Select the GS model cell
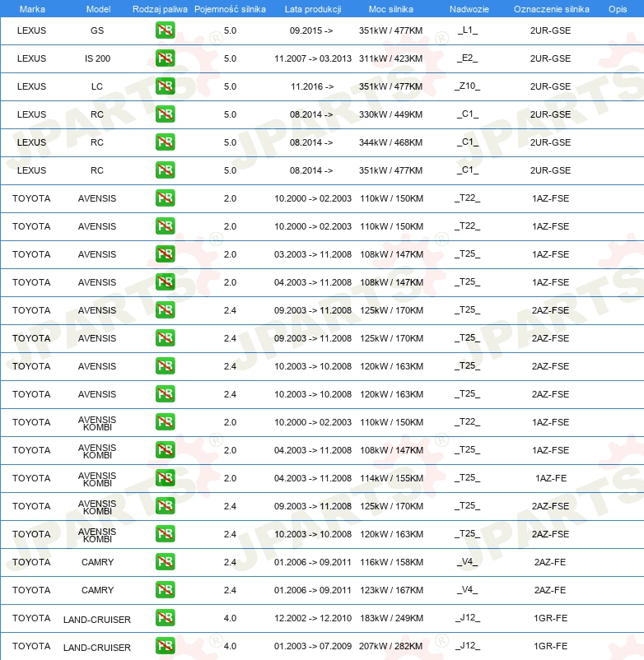644x660 pixels. tap(97, 30)
